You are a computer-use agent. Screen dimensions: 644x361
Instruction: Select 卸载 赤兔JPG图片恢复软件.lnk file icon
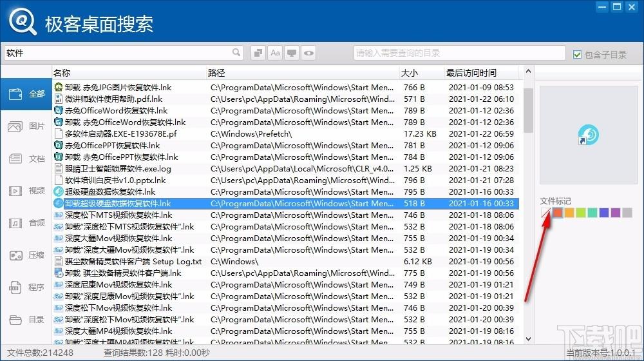pyautogui.click(x=59, y=87)
